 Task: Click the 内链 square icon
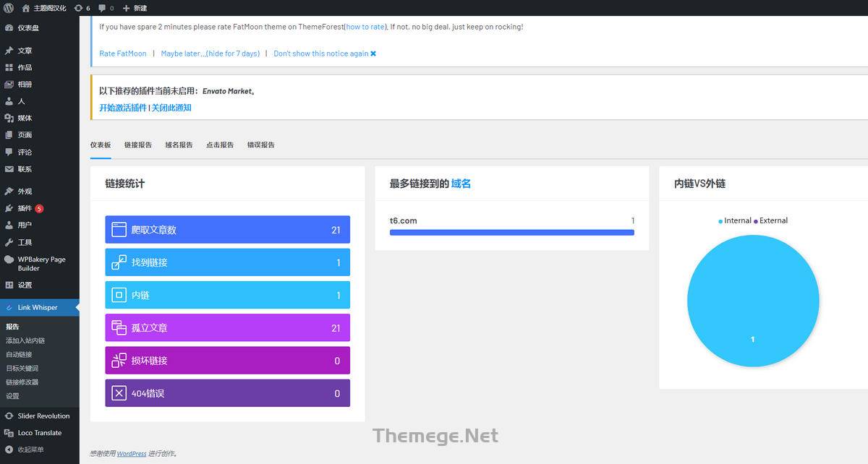click(119, 295)
